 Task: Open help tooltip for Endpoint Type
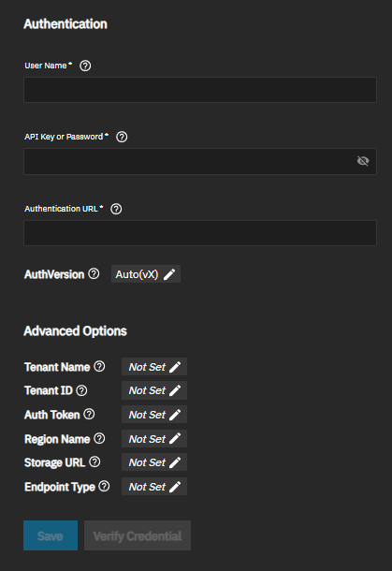click(104, 486)
